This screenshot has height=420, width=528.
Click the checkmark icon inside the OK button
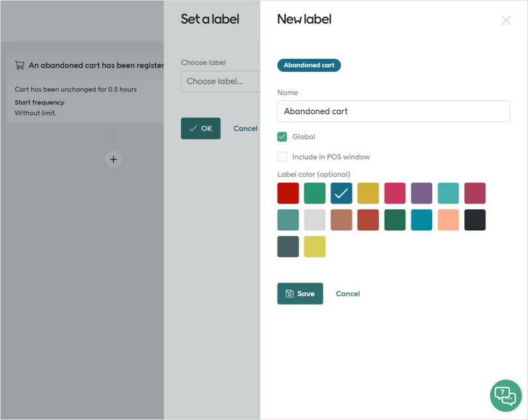191,128
